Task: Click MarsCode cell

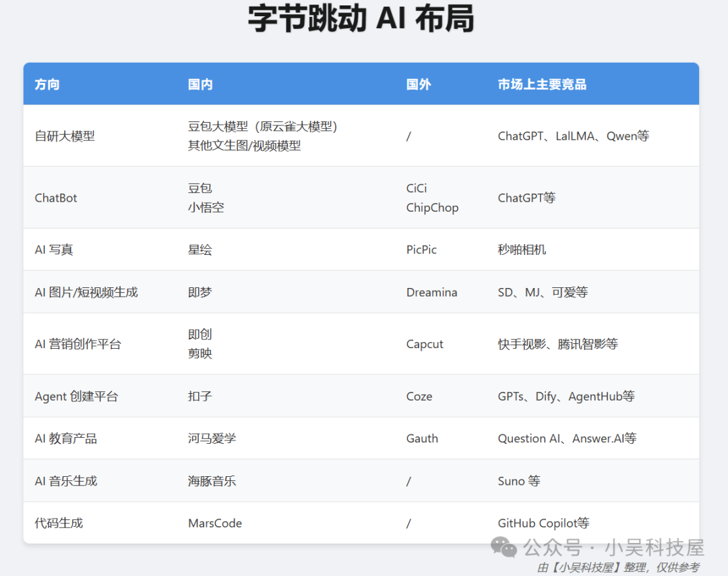Action: (215, 523)
